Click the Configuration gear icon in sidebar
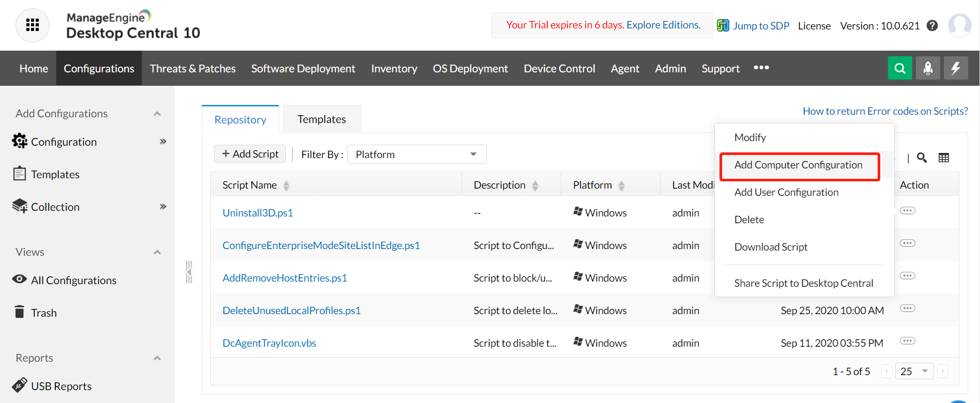Image resolution: width=980 pixels, height=403 pixels. coord(20,141)
